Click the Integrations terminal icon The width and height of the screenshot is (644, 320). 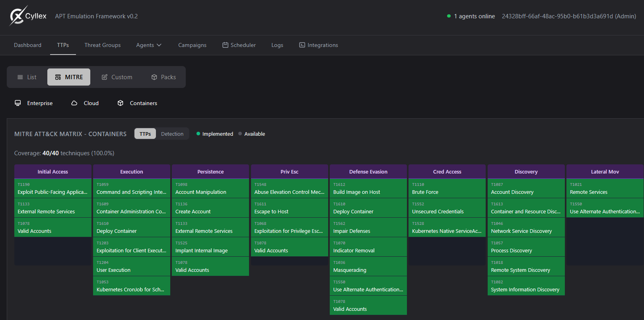click(302, 45)
